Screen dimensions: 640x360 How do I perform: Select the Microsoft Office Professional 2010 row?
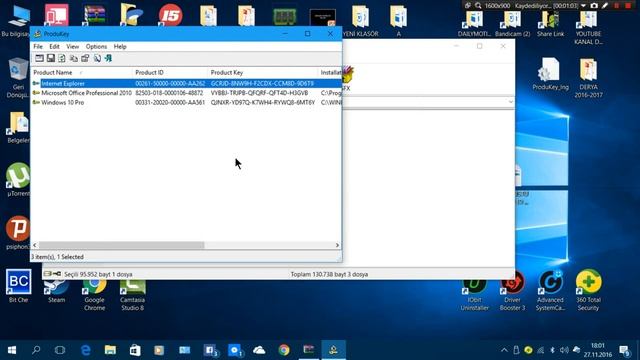coord(187,93)
